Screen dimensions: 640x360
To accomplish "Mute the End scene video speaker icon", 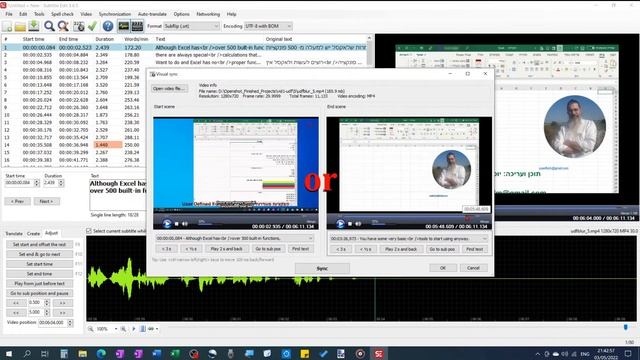I will pyautogui.click(x=358, y=224).
